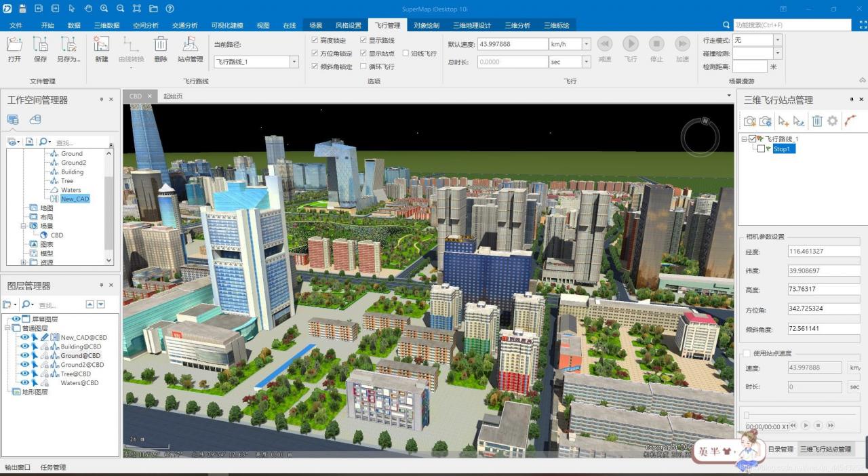Screen dimensions: 868x476
Task: Toggle 倾斜角锁定 checkbox
Action: click(315, 66)
